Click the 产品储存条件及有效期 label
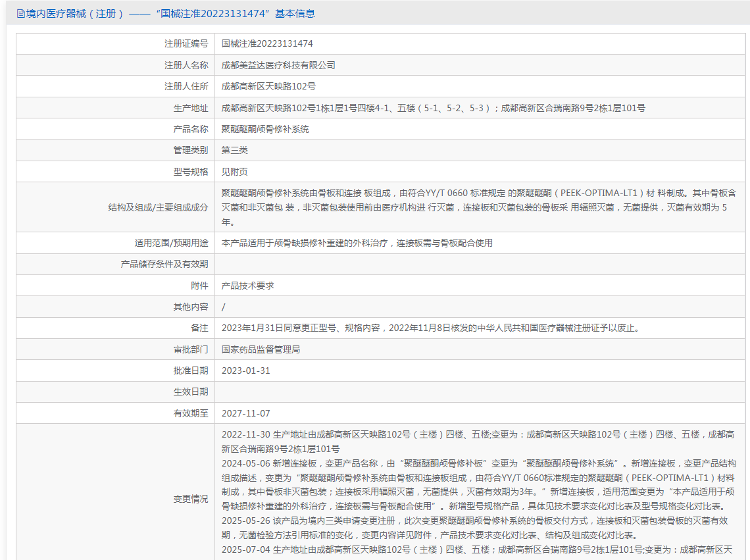 click(x=164, y=264)
